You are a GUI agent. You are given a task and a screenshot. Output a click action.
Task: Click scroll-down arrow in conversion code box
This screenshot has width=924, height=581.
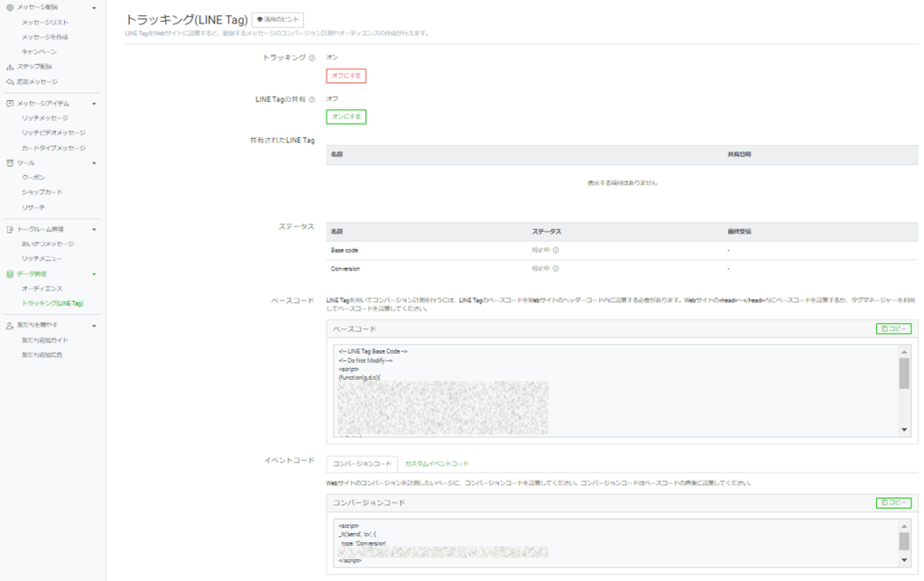[904, 560]
